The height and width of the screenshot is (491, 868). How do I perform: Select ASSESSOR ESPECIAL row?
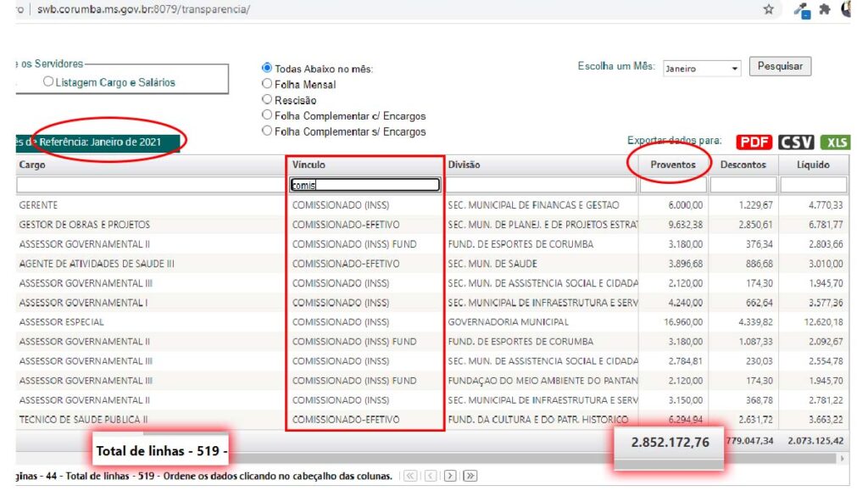61,321
